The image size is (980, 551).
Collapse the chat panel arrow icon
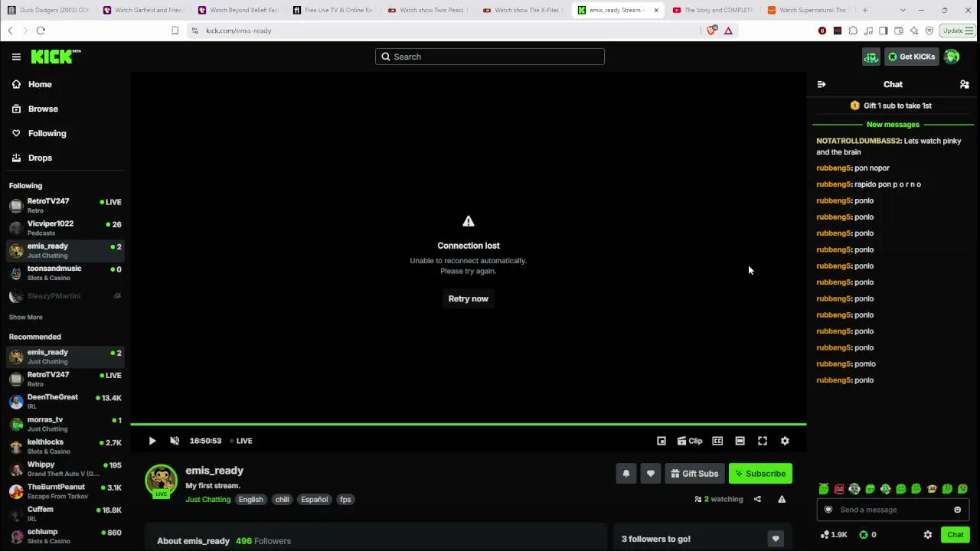click(822, 84)
